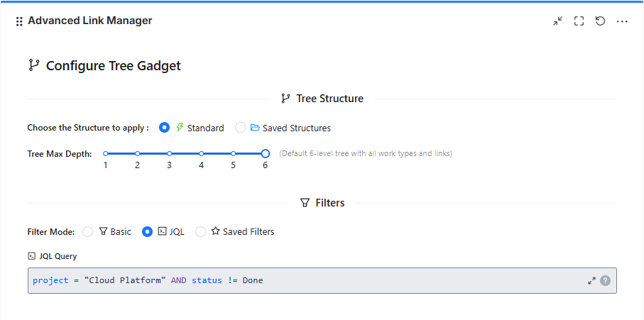The height and width of the screenshot is (320, 644).
Task: Click the gadget drag handle icon
Action: click(19, 21)
